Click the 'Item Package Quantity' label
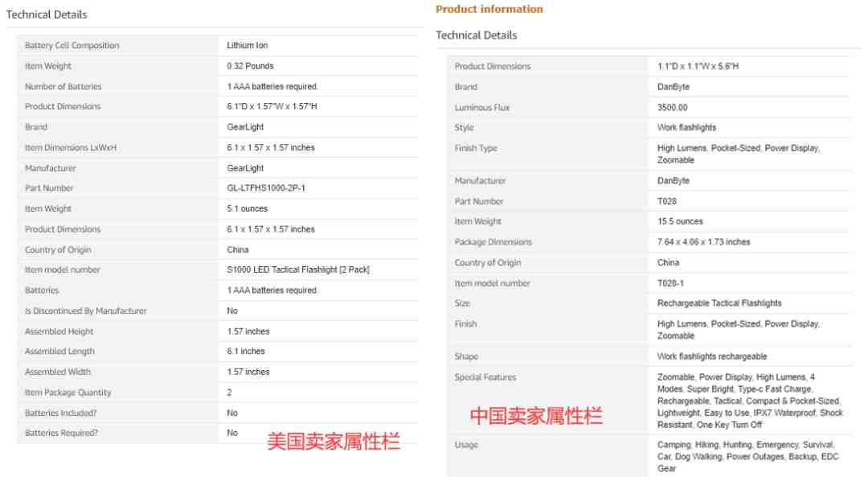 68,393
